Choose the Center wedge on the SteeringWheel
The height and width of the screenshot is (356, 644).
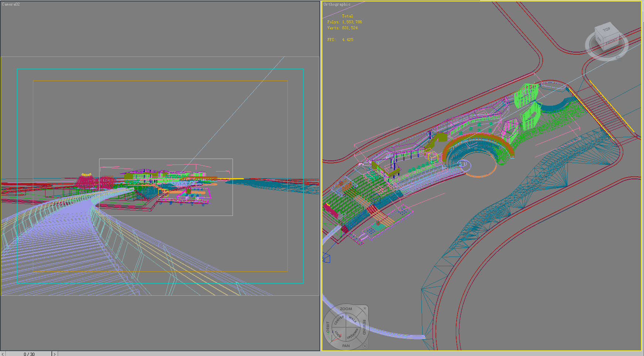tap(339, 320)
